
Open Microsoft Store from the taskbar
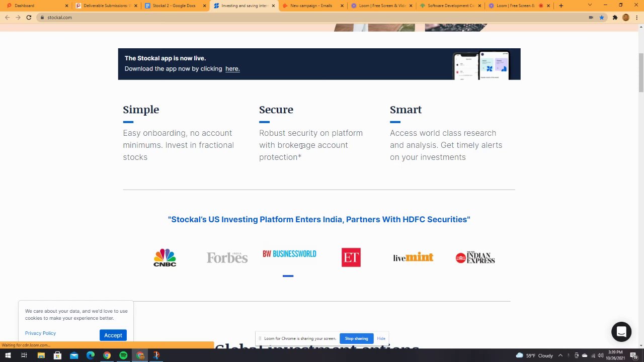(57, 355)
